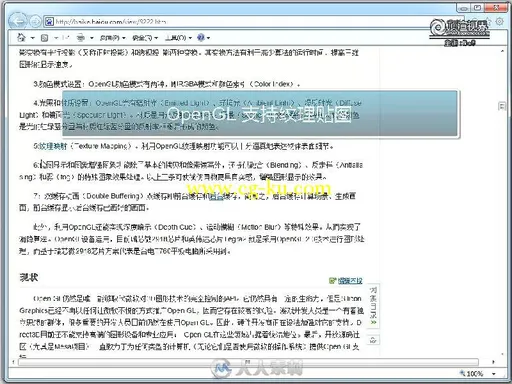Click the site favicon in the address bar
Screen dimensions: 512x384
tap(49, 22)
